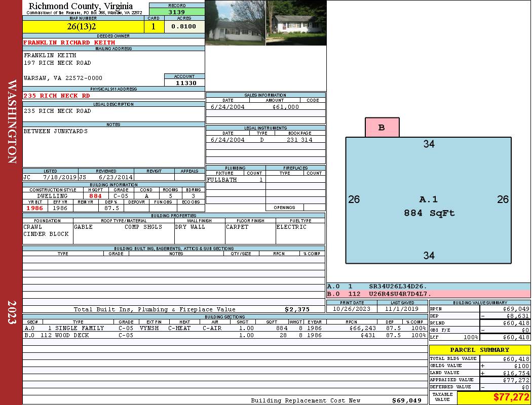The width and height of the screenshot is (532, 405).
Task: Click year built value 1986 in red
Action: tap(35, 208)
